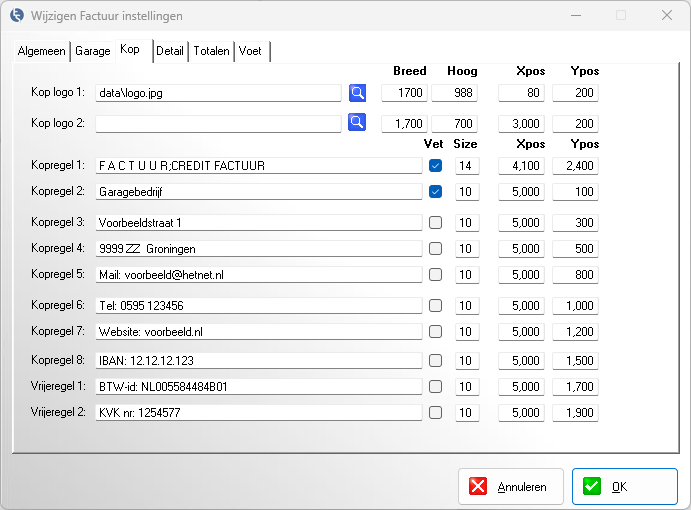Click the browse icon for Kop logo 2
This screenshot has height=510, width=691.
[x=357, y=123]
